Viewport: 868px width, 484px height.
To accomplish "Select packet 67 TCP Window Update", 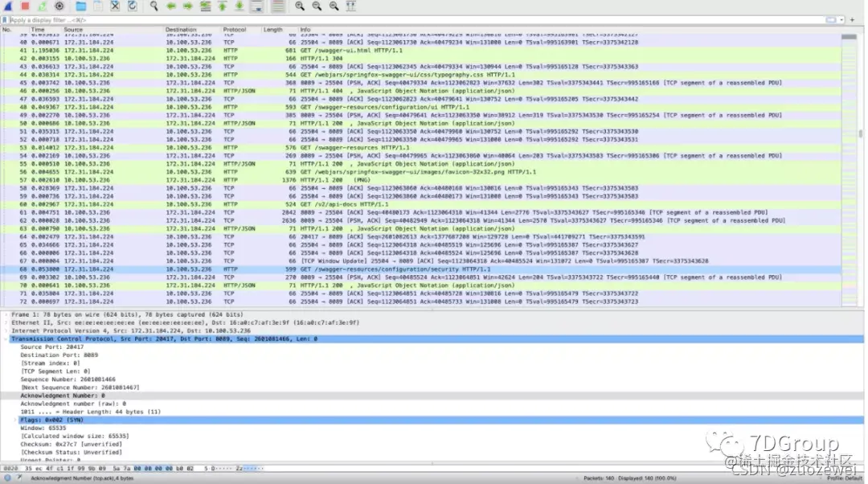I will 420,260.
